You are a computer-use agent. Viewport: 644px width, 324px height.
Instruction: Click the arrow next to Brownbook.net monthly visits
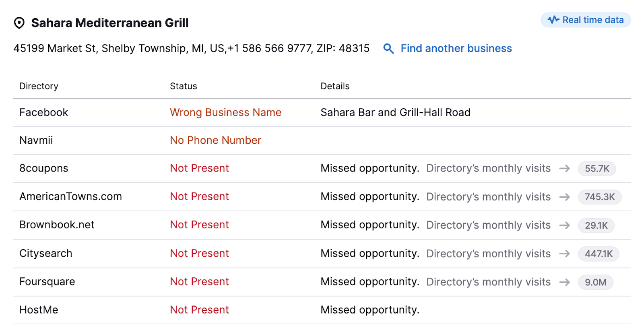(565, 225)
